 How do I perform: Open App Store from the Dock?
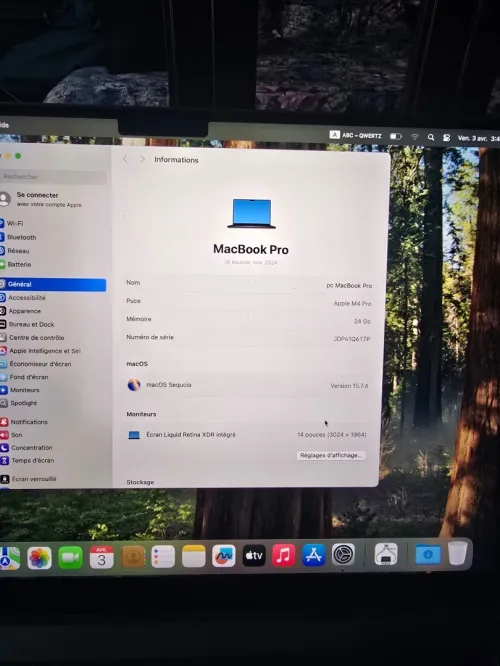click(314, 555)
